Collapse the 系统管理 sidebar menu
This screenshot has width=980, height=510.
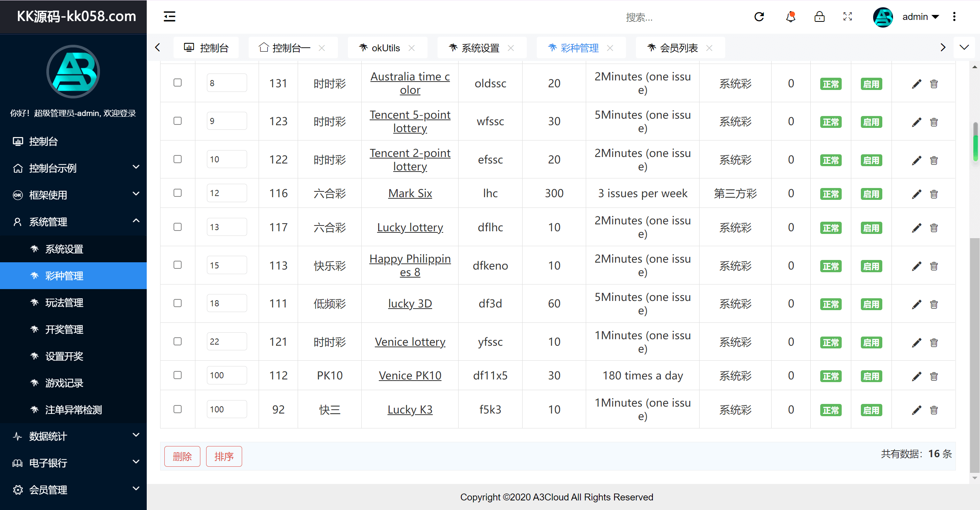tap(73, 222)
